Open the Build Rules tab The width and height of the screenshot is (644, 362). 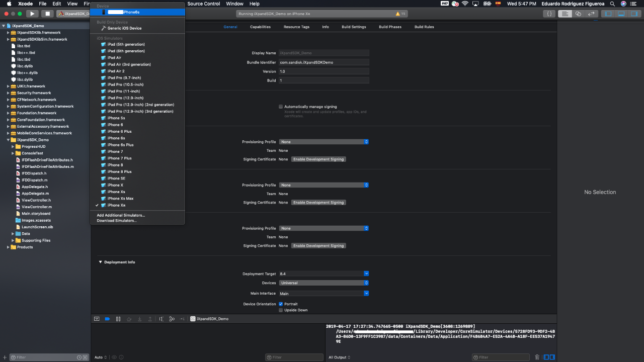pos(424,27)
